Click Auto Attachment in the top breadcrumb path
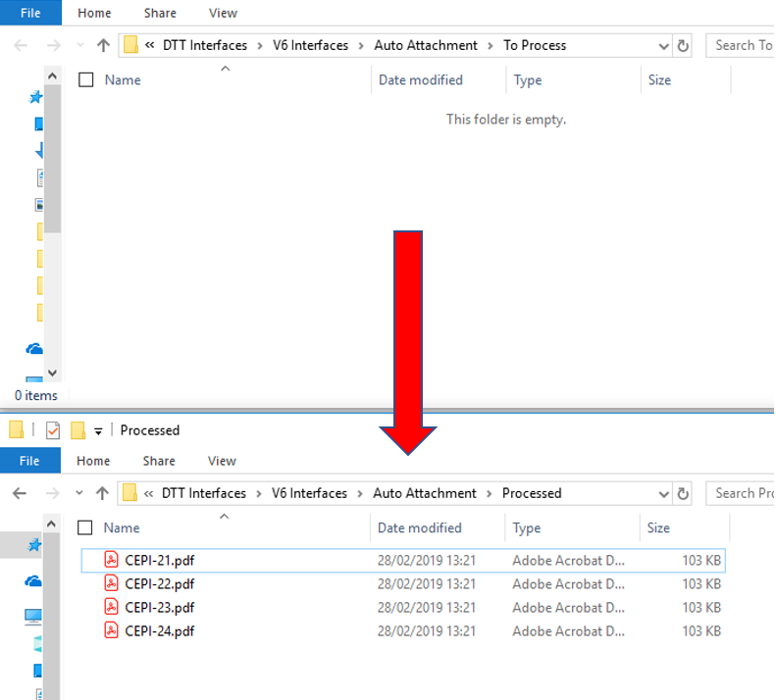The image size is (776, 700). click(x=426, y=45)
